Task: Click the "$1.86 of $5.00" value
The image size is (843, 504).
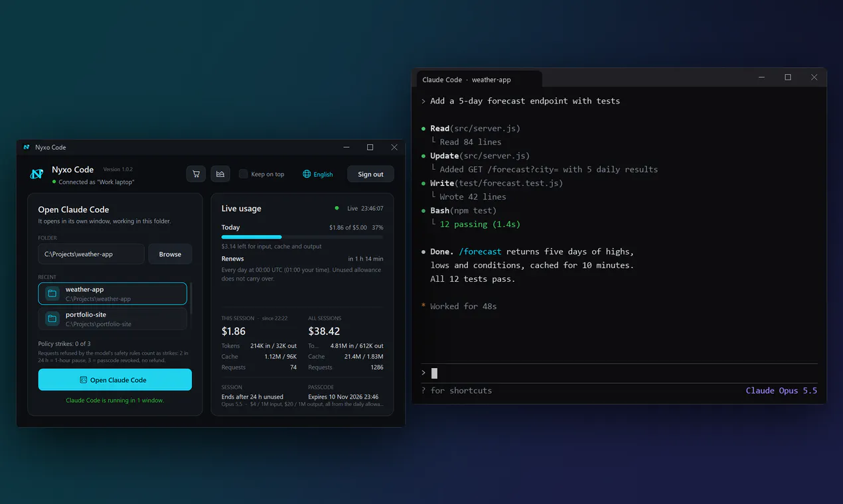Action: [x=348, y=227]
